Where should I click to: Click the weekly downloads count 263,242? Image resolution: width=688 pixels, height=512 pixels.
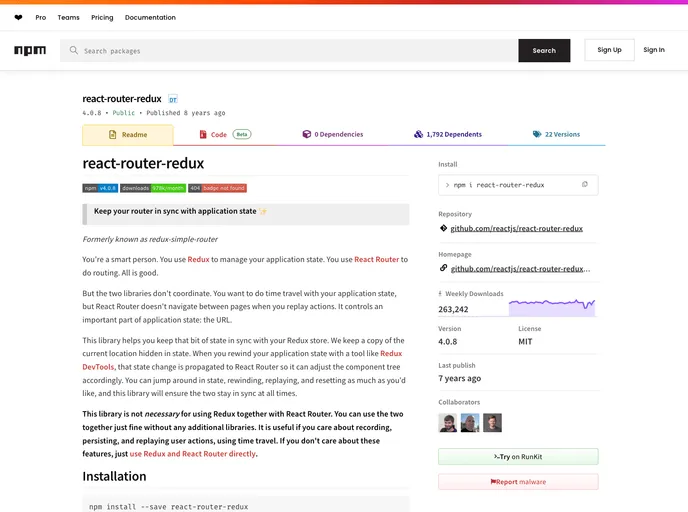pyautogui.click(x=453, y=309)
